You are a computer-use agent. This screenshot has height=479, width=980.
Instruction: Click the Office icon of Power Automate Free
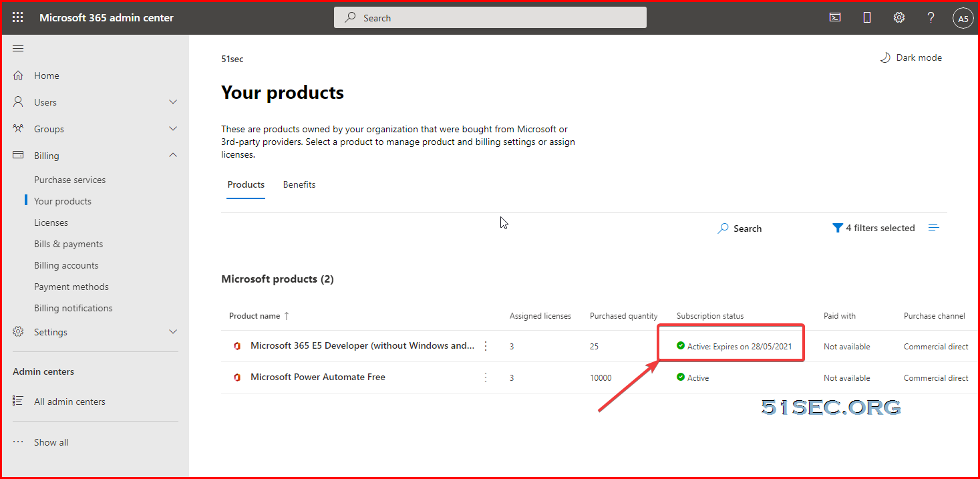coord(236,377)
